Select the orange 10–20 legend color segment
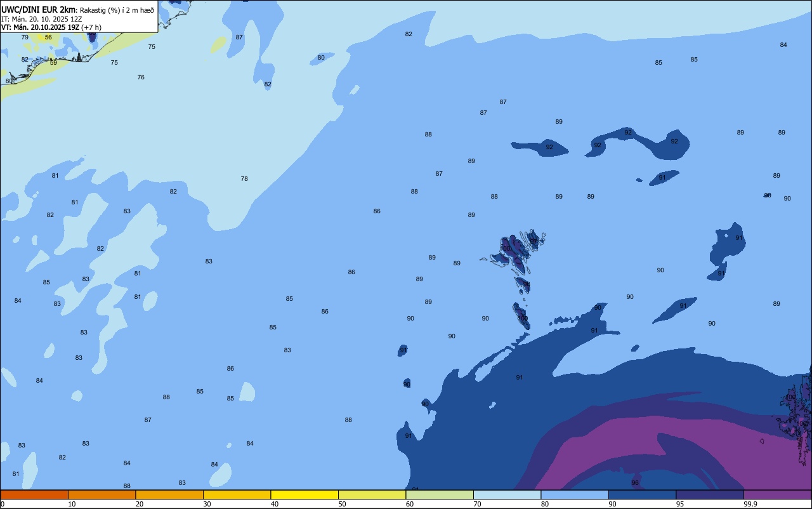This screenshot has width=812, height=509. pos(101,494)
